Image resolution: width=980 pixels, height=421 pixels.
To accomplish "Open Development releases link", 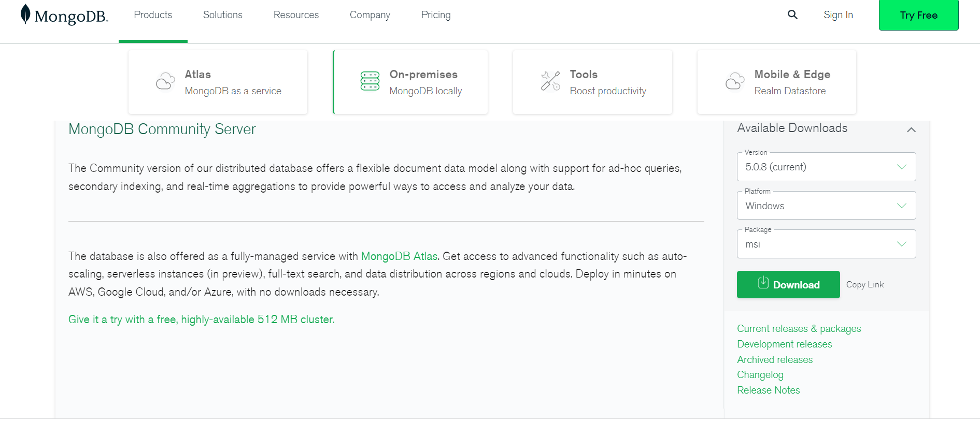I will [x=784, y=344].
